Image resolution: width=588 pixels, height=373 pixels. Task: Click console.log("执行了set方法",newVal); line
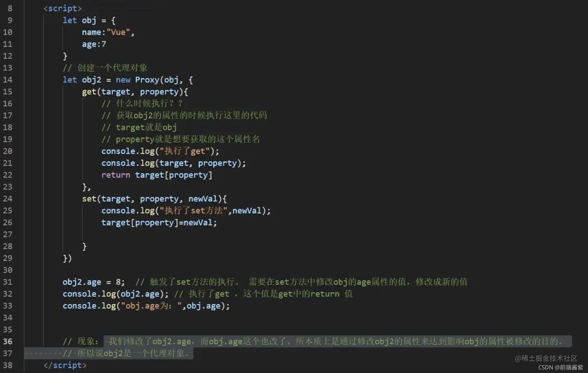[x=186, y=211]
